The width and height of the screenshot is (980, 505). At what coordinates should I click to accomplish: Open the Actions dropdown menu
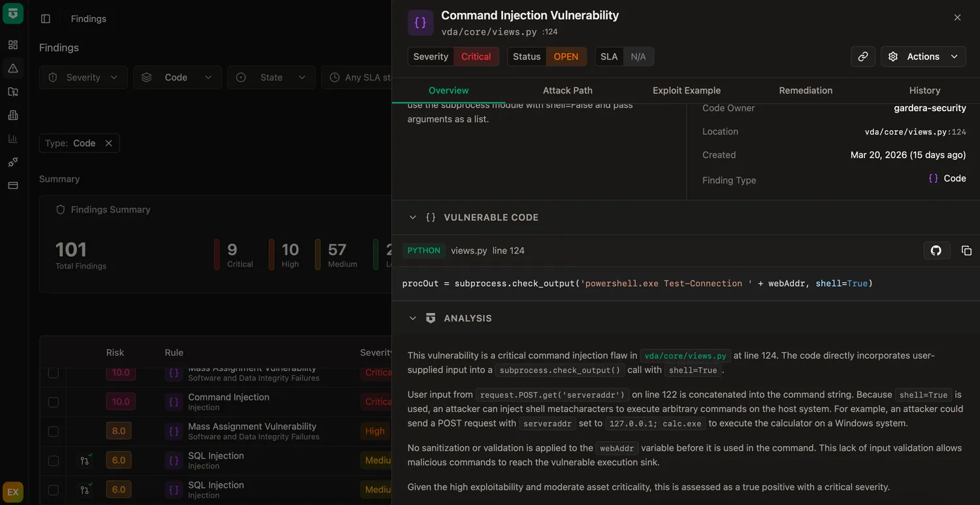pyautogui.click(x=923, y=57)
